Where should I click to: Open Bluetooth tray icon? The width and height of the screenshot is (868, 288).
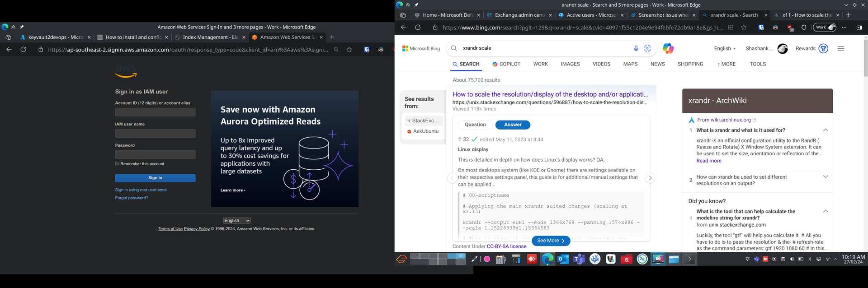coord(810,259)
